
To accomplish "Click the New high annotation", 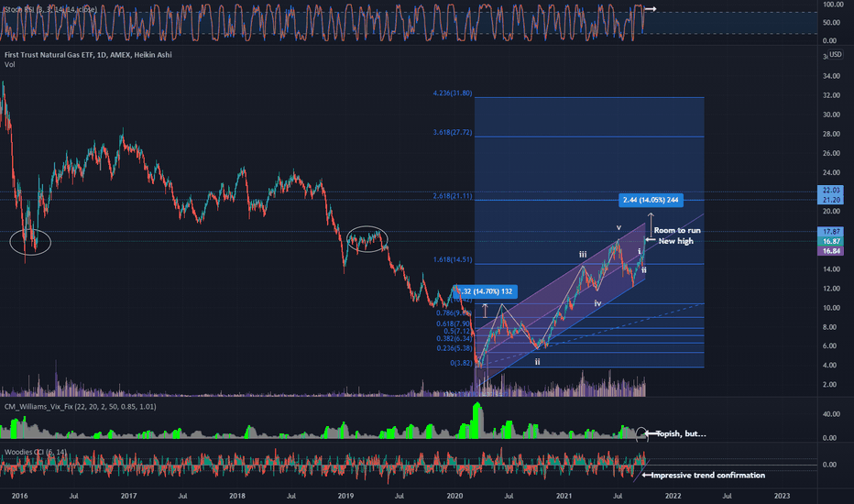I will (x=676, y=241).
